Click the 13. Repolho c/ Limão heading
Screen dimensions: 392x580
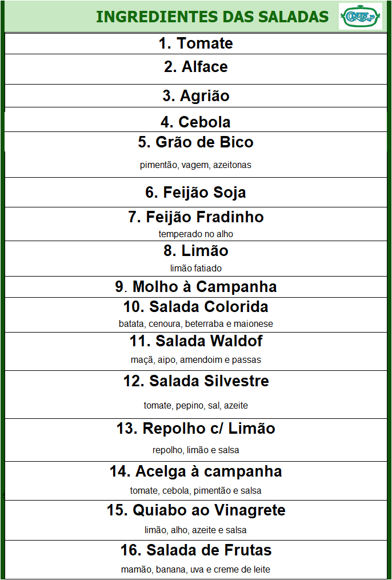[x=196, y=429]
